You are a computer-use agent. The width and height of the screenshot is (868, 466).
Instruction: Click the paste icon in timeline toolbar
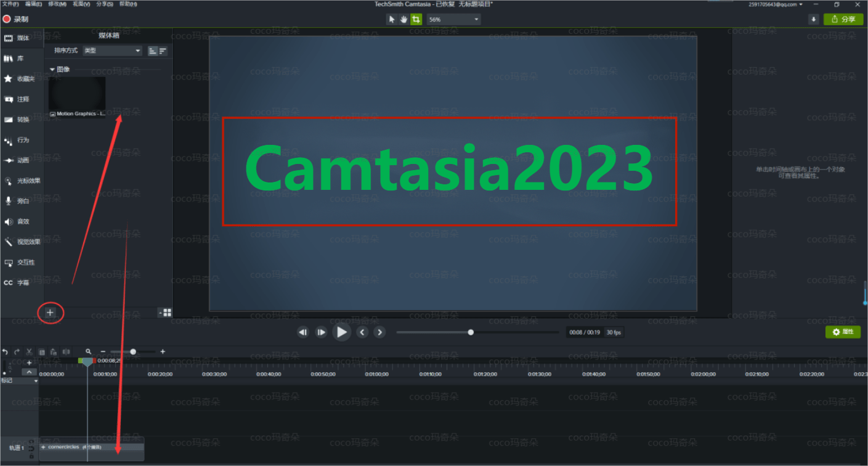click(54, 351)
